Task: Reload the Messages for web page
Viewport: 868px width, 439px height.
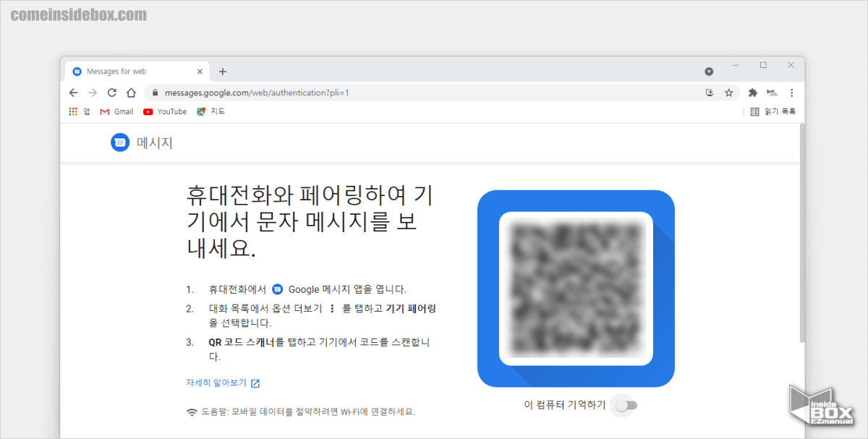Action: 112,93
